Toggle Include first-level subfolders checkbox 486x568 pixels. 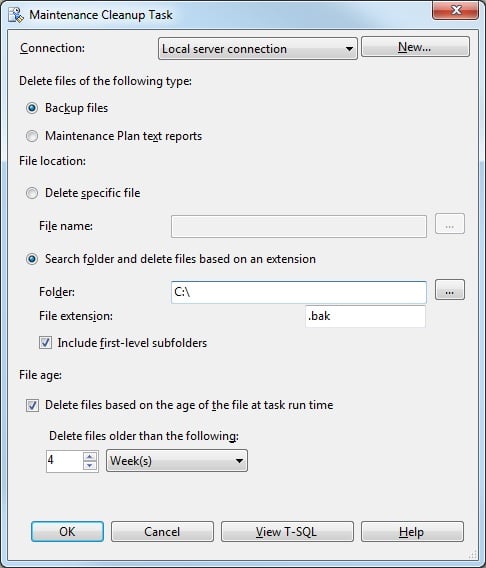coord(45,343)
